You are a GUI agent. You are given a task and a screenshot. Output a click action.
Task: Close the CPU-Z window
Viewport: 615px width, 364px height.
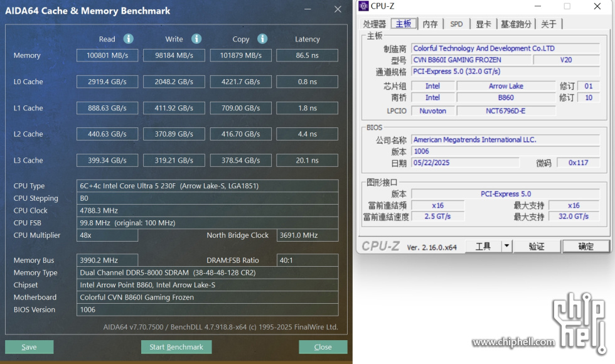[x=597, y=6]
